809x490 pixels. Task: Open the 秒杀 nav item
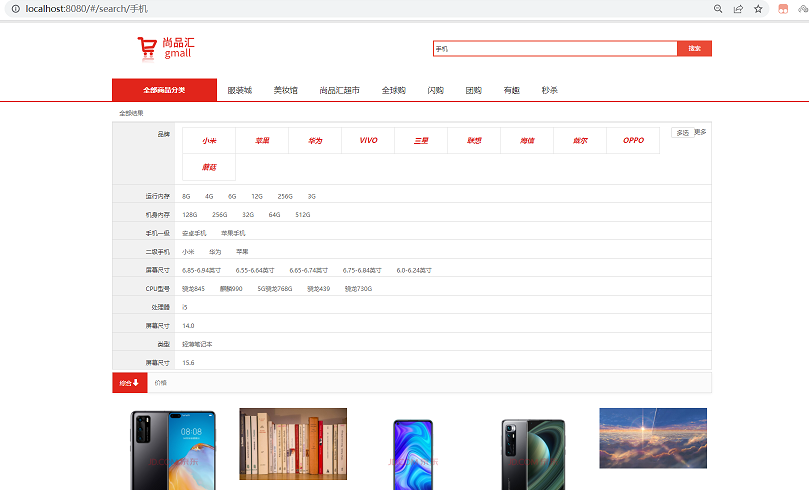coord(549,90)
